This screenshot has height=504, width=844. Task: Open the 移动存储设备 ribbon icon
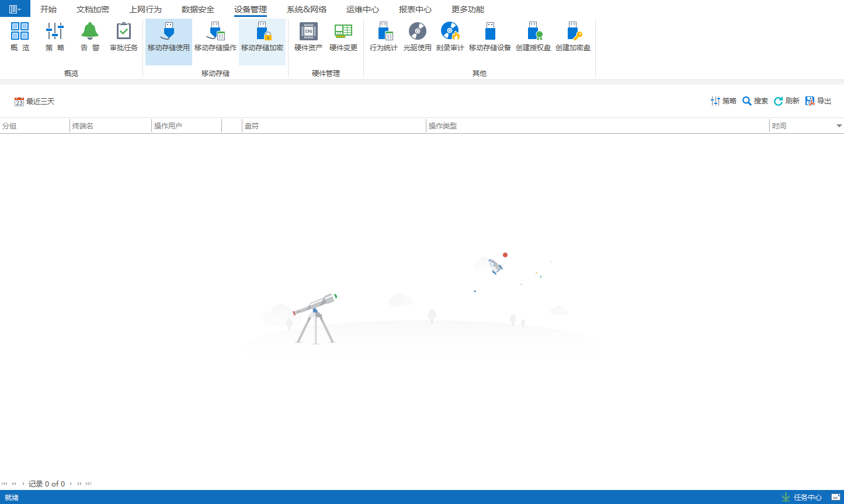490,37
